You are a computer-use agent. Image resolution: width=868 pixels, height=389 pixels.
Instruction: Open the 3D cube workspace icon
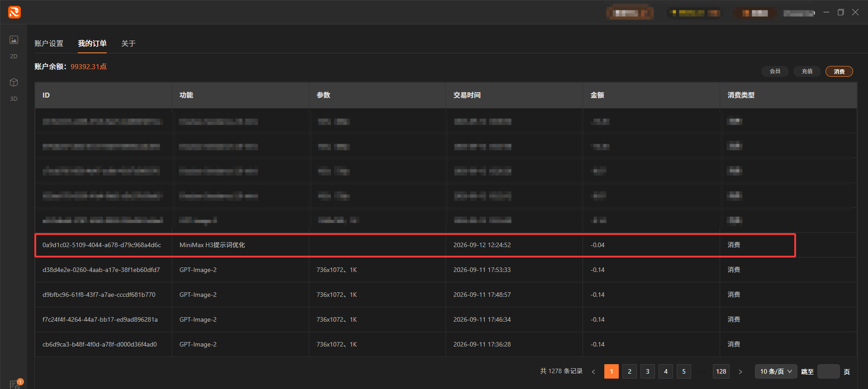(14, 82)
